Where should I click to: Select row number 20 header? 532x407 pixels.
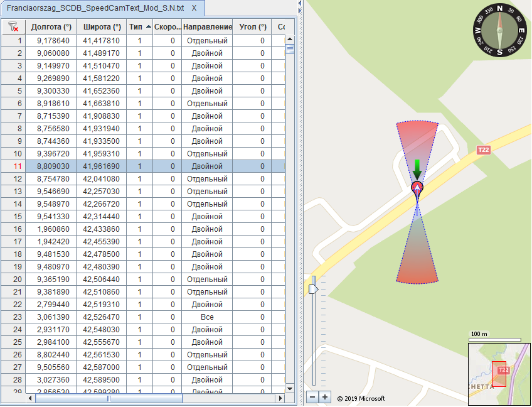point(13,279)
